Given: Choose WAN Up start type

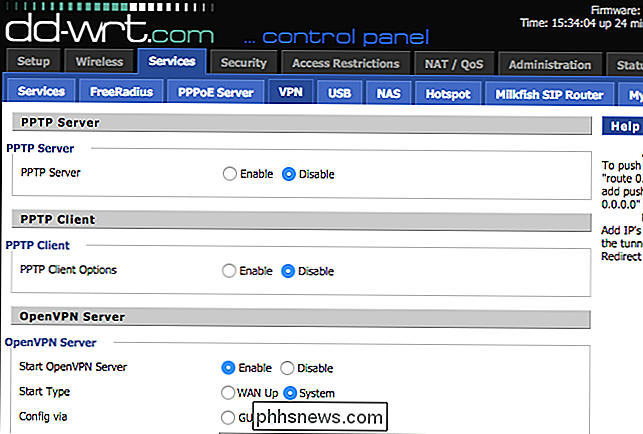Looking at the screenshot, I should tap(228, 393).
